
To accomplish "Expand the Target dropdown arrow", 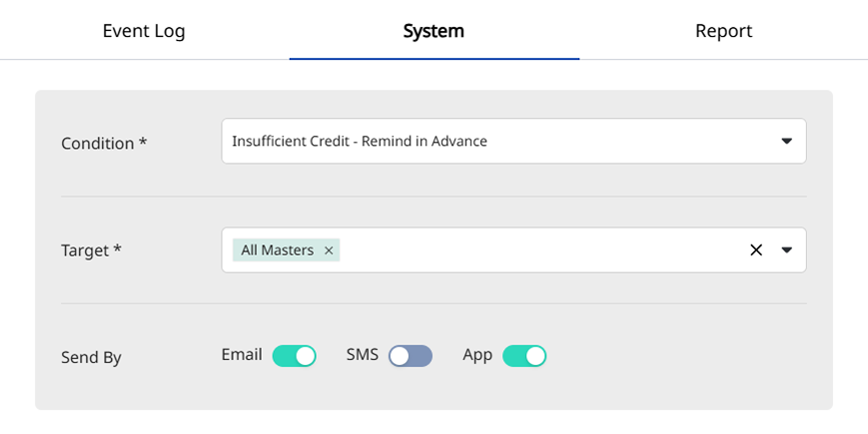I will tap(786, 250).
